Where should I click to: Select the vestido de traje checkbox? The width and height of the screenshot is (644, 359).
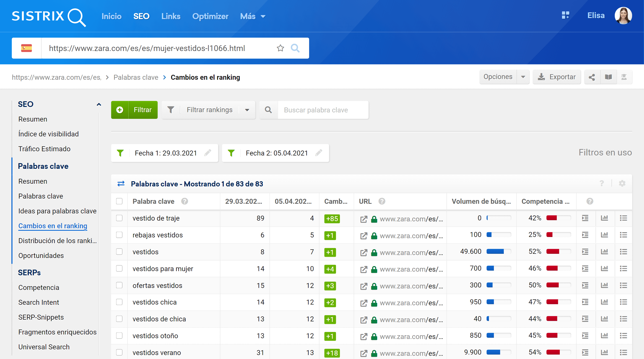(x=119, y=218)
